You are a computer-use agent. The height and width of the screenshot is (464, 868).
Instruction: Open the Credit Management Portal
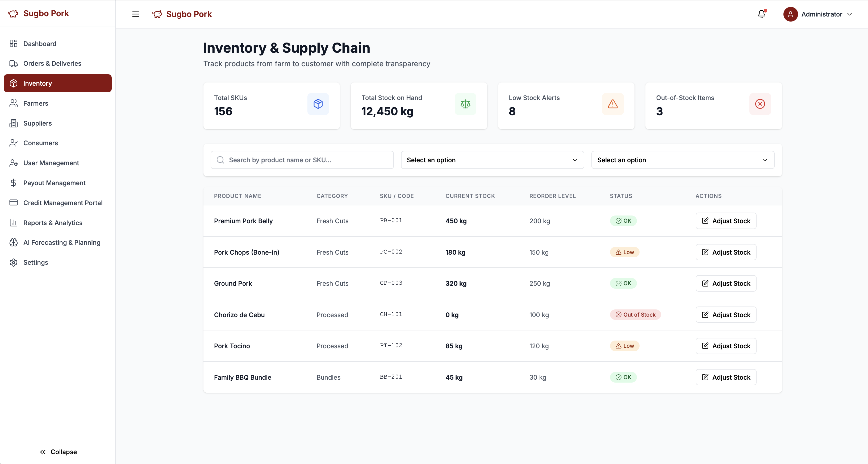click(x=63, y=203)
